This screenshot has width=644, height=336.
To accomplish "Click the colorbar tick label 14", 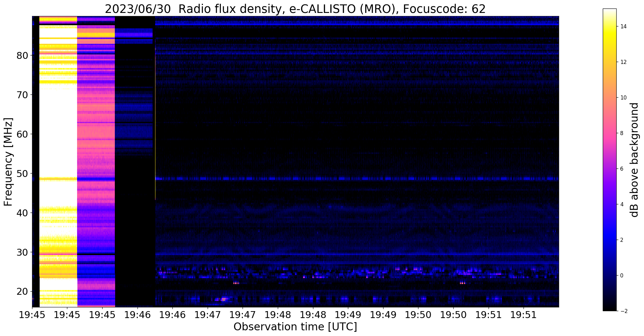I will coord(623,26).
